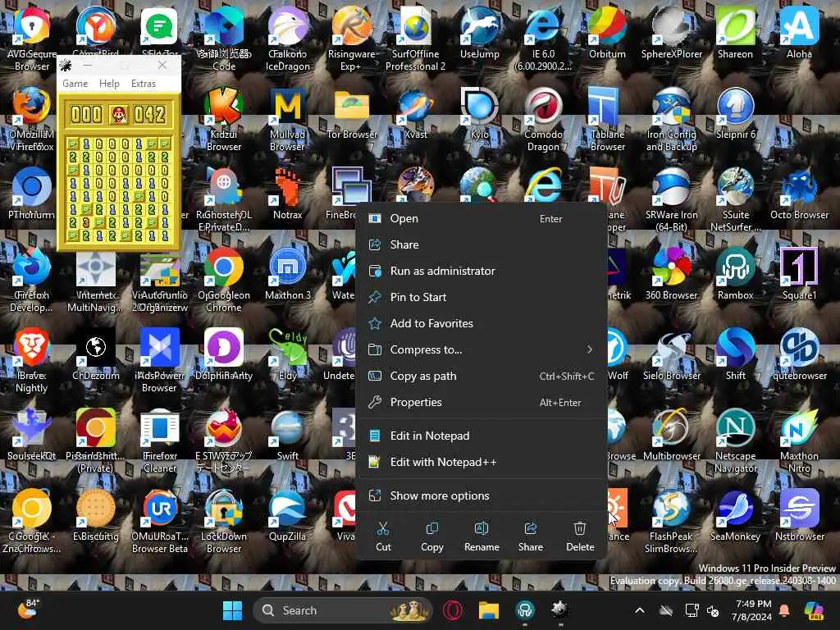Click the SphereXPlorer desktop icon
The height and width of the screenshot is (630, 840).
671,25
